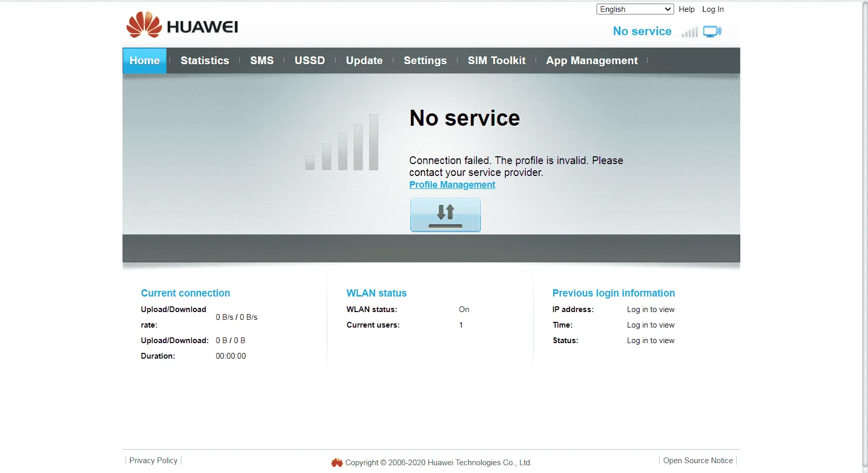The image size is (868, 473).
Task: Go to the Statistics tab
Action: tap(205, 61)
